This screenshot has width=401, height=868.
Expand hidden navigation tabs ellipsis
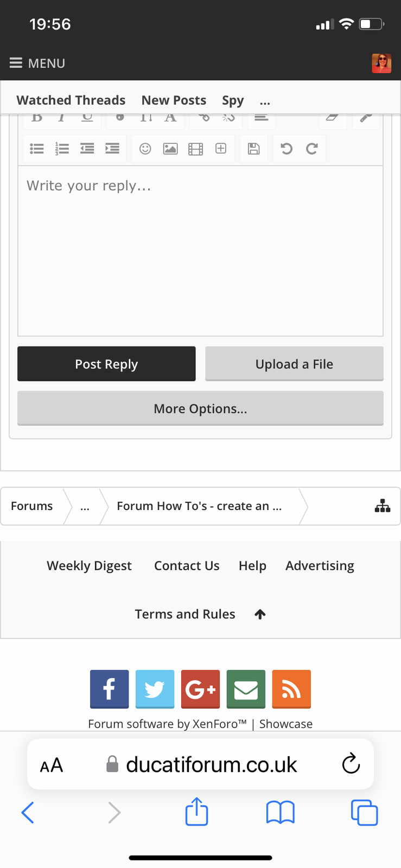[265, 100]
